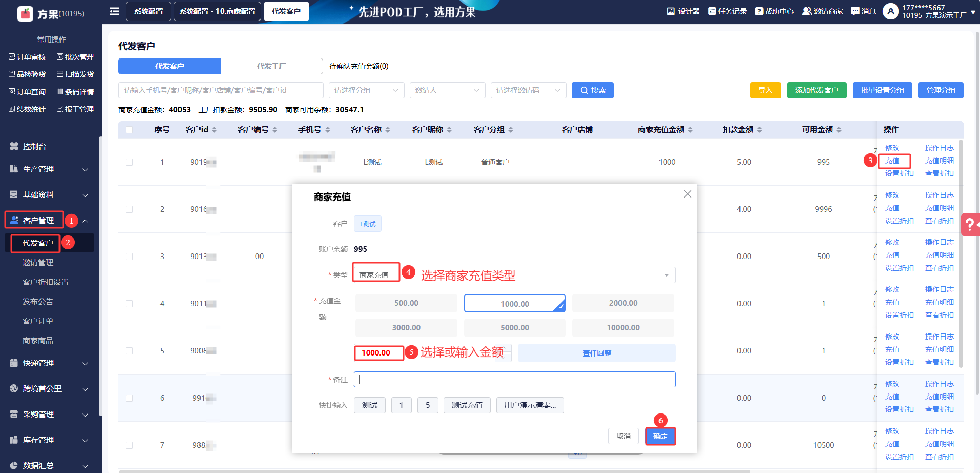Open 邀请管理 in sidebar submenu

click(x=38, y=263)
